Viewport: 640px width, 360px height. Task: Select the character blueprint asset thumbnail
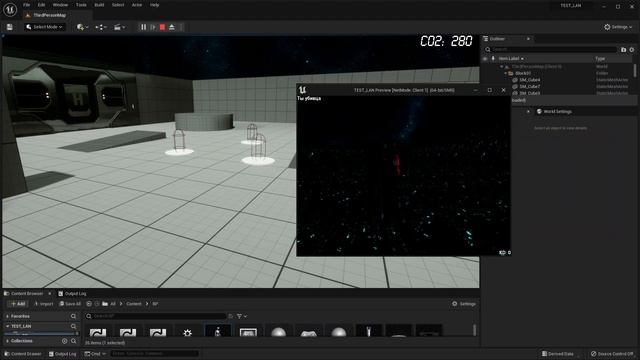point(218,331)
